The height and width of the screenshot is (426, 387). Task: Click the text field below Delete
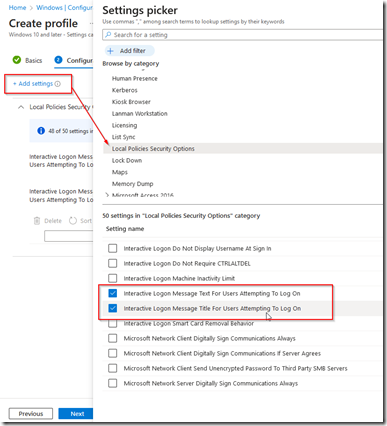69,236
